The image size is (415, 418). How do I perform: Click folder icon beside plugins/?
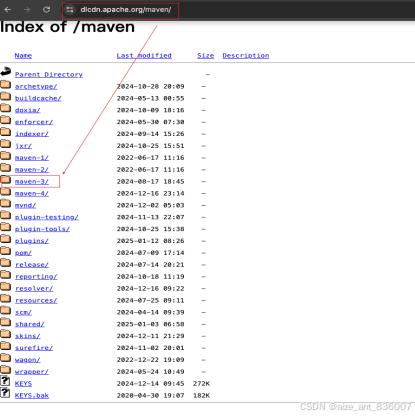click(6, 239)
